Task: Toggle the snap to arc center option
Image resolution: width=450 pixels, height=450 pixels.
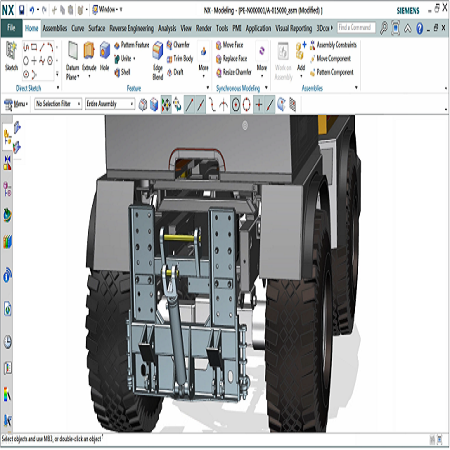Action: 236,105
